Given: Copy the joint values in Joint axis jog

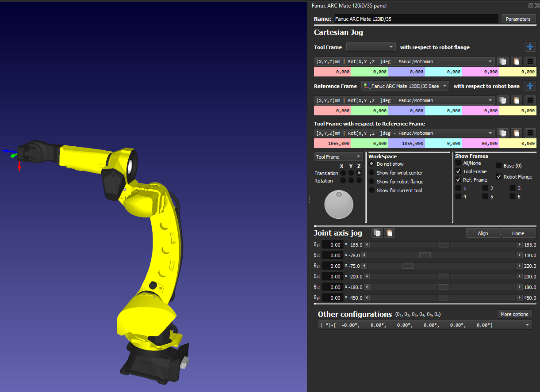Looking at the screenshot, I should coord(377,233).
